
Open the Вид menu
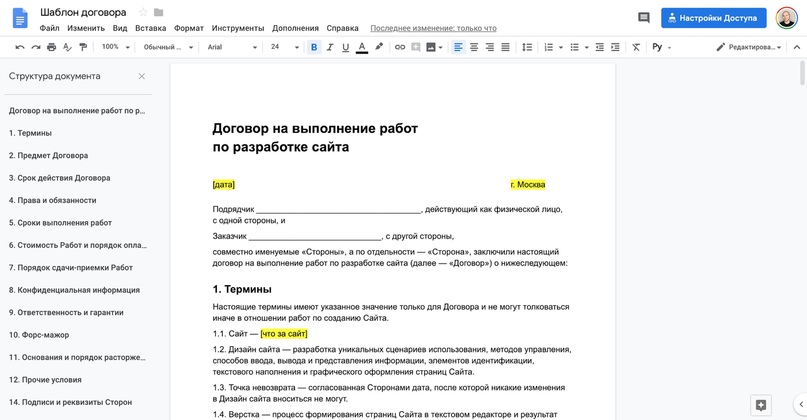pos(120,28)
